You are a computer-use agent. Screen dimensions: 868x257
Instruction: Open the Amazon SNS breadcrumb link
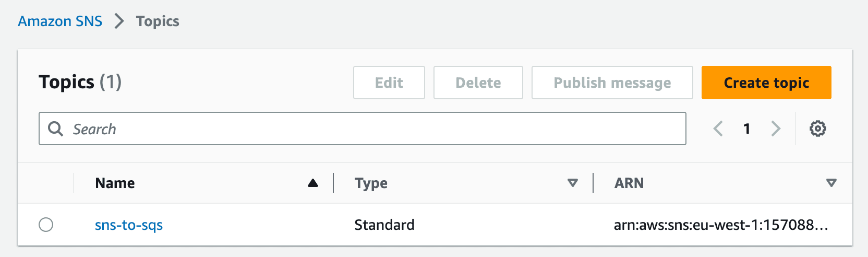pyautogui.click(x=60, y=21)
